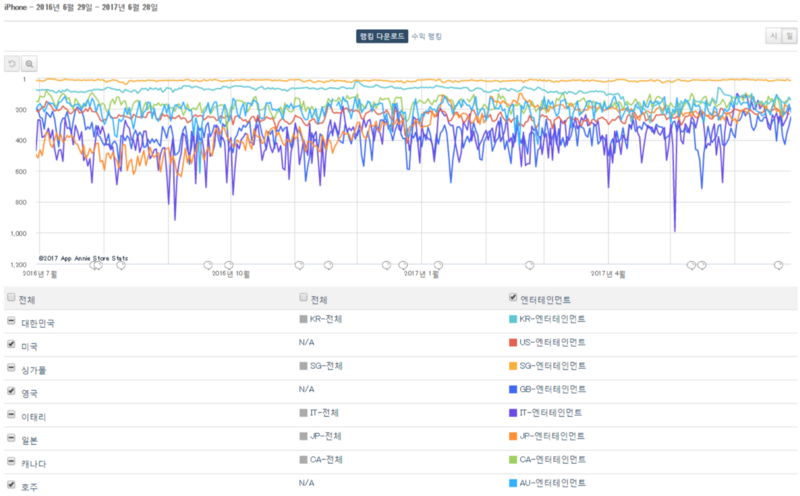Uncheck the 영국 row checkbox
This screenshot has height=496, width=800.
point(11,391)
